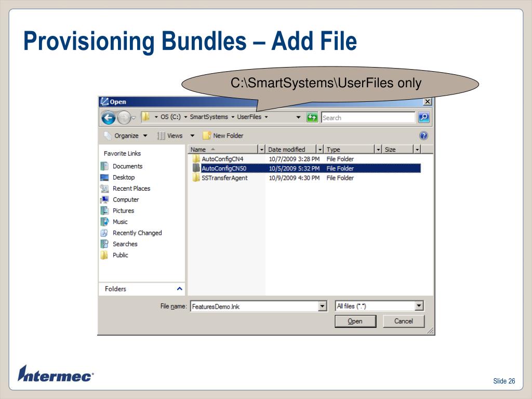Open Searches favorite link

click(125, 244)
